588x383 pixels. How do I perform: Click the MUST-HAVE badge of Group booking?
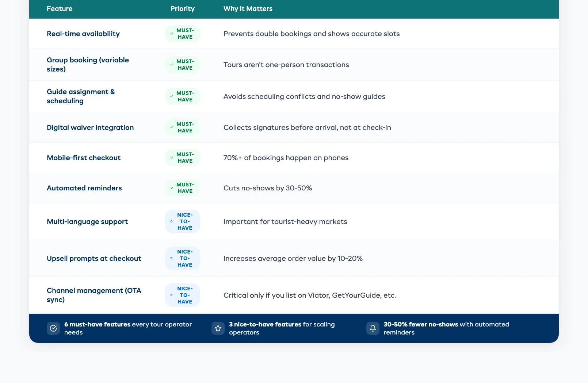tap(183, 64)
